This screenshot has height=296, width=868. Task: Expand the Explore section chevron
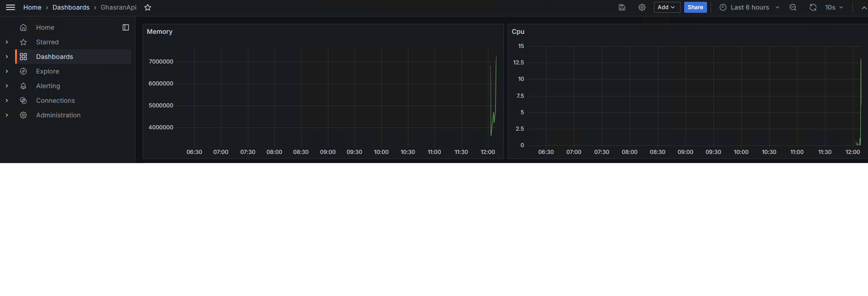coord(7,71)
